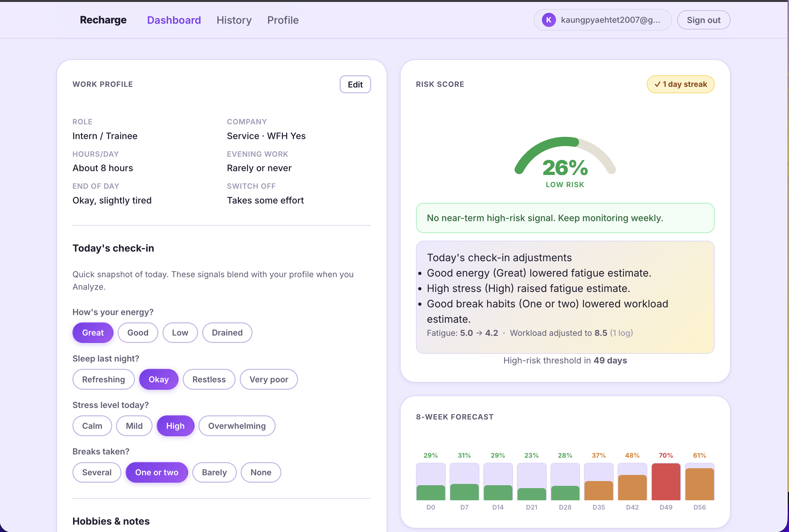Click the D35 orange forecast bar

coord(599,490)
